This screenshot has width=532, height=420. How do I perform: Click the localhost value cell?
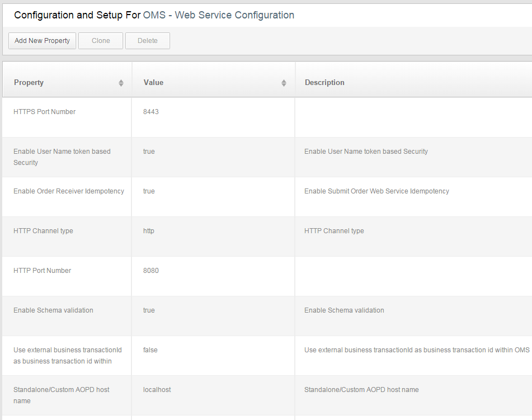click(157, 390)
